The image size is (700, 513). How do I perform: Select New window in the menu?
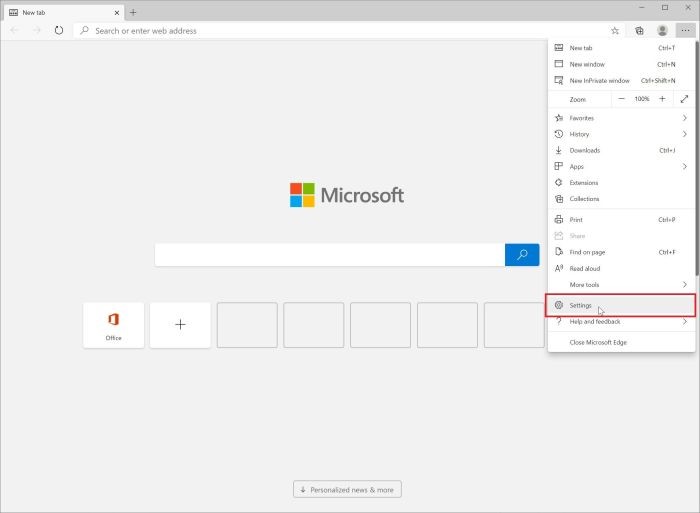click(x=621, y=64)
